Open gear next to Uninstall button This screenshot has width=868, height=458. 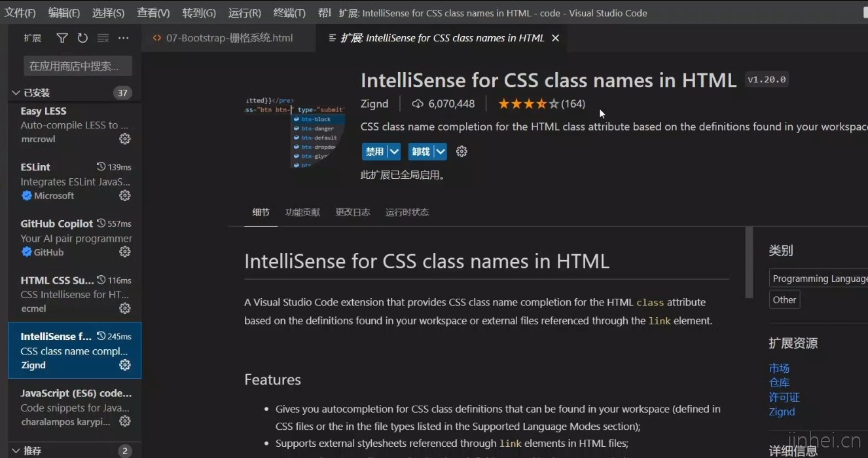click(461, 151)
